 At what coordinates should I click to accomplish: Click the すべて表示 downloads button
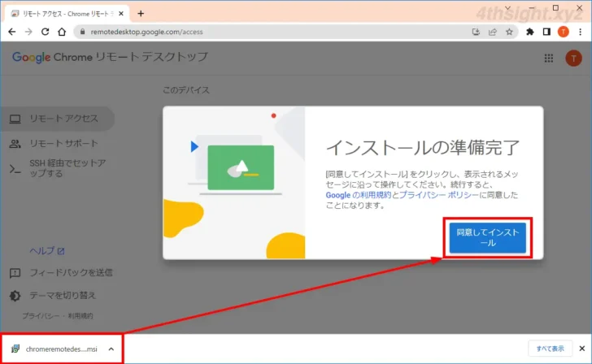[x=550, y=349]
